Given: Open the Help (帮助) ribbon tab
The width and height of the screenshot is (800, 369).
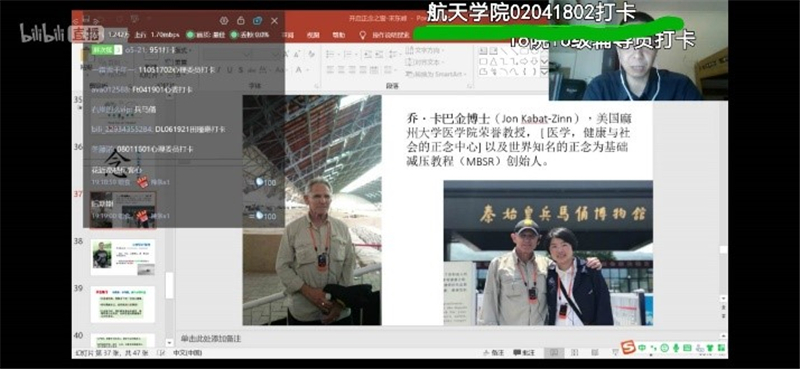Looking at the screenshot, I should tap(338, 35).
